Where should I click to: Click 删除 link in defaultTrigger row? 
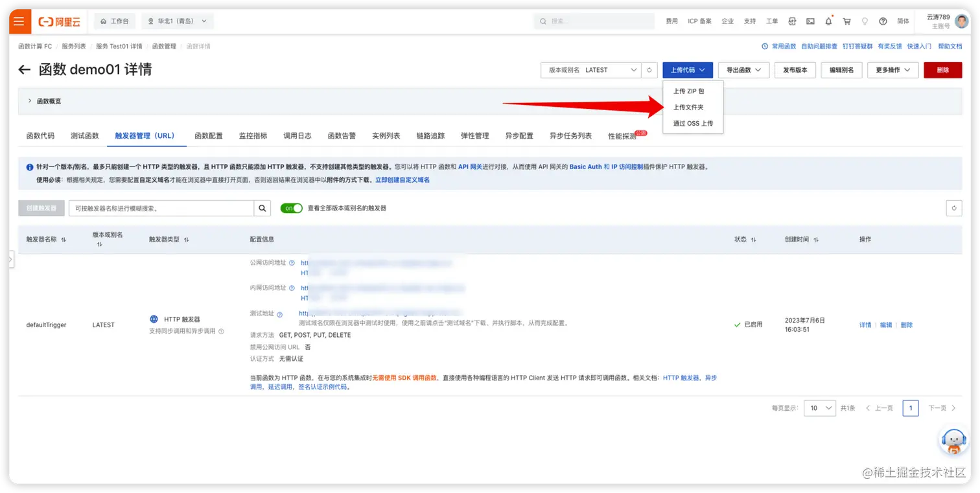[x=907, y=325]
